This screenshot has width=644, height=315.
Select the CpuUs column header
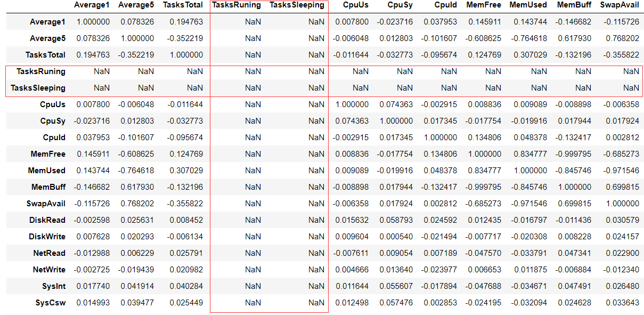tap(356, 5)
